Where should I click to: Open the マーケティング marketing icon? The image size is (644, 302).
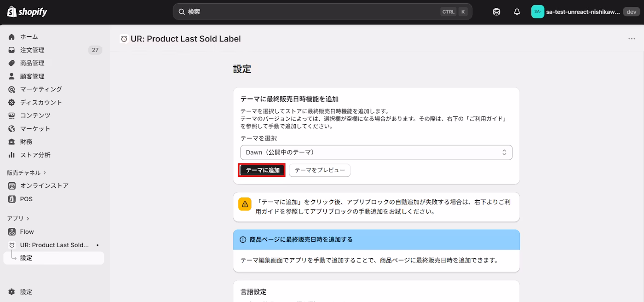tap(11, 89)
